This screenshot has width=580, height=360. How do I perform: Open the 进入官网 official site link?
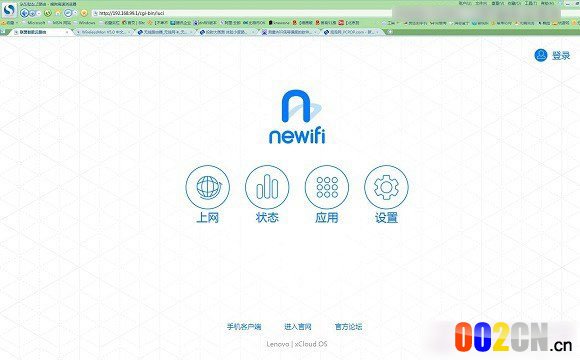pyautogui.click(x=297, y=327)
